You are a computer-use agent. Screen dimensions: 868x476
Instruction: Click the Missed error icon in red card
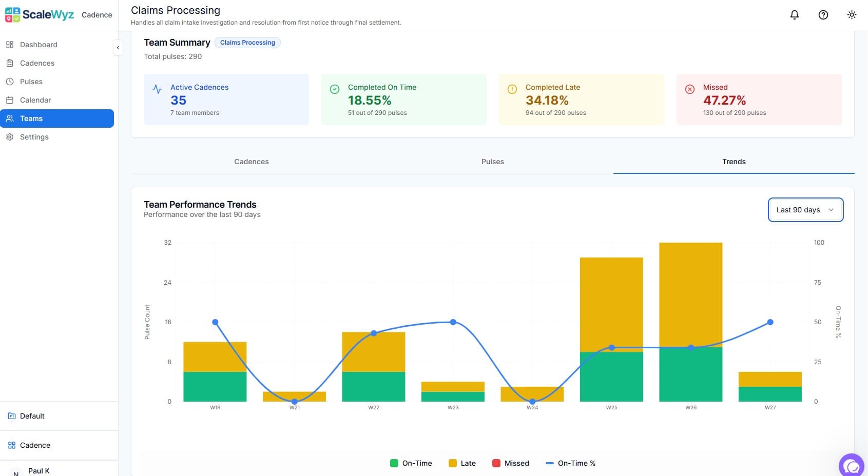[689, 88]
